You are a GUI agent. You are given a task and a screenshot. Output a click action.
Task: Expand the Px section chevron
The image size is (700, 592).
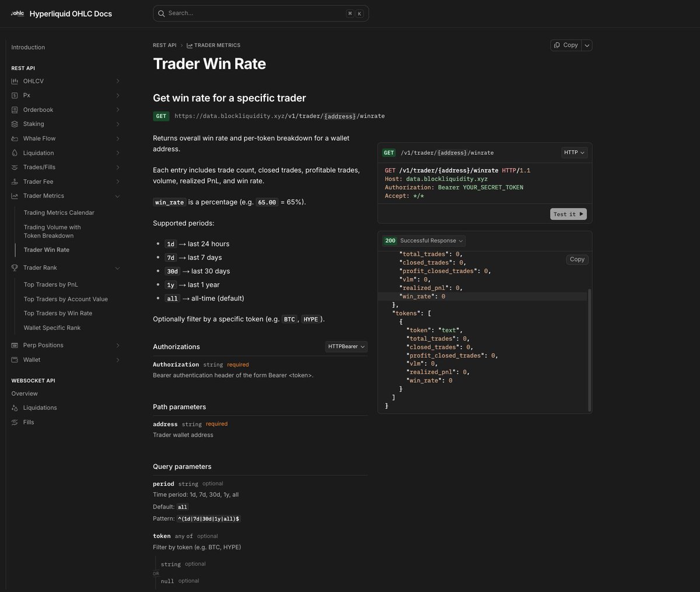118,95
